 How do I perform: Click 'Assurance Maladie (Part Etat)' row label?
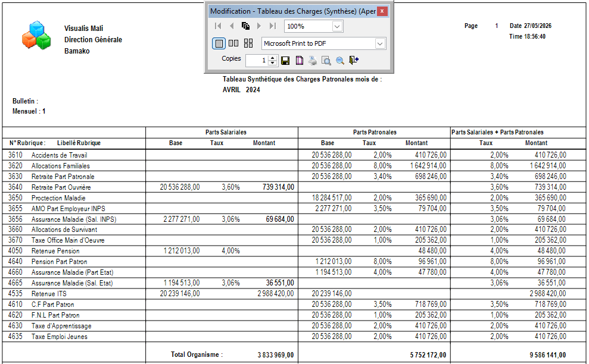(72, 272)
